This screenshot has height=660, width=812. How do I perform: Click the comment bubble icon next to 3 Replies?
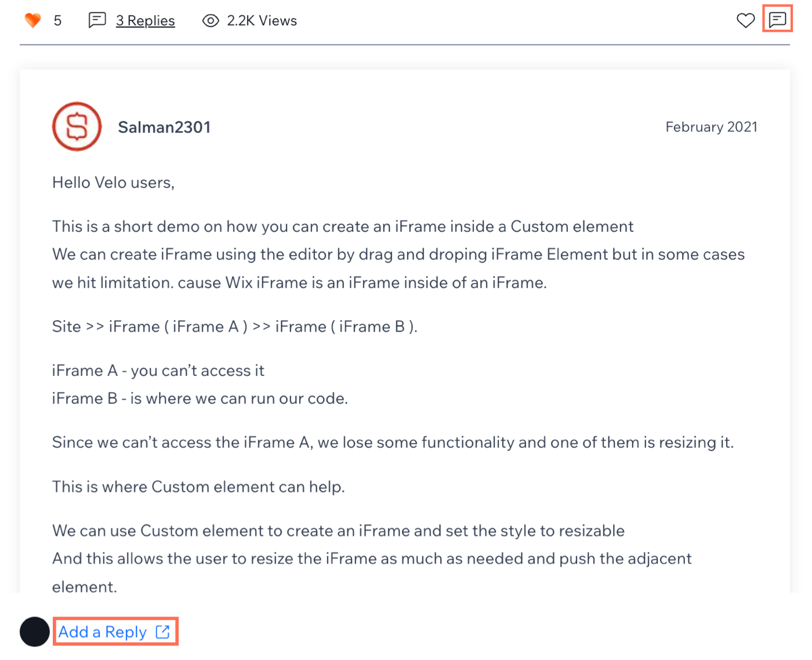96,20
